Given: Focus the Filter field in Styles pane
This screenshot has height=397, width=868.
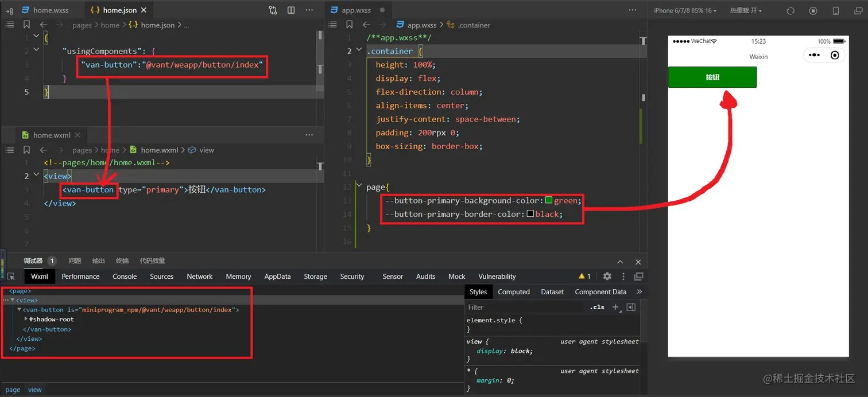Looking at the screenshot, I should click(525, 307).
